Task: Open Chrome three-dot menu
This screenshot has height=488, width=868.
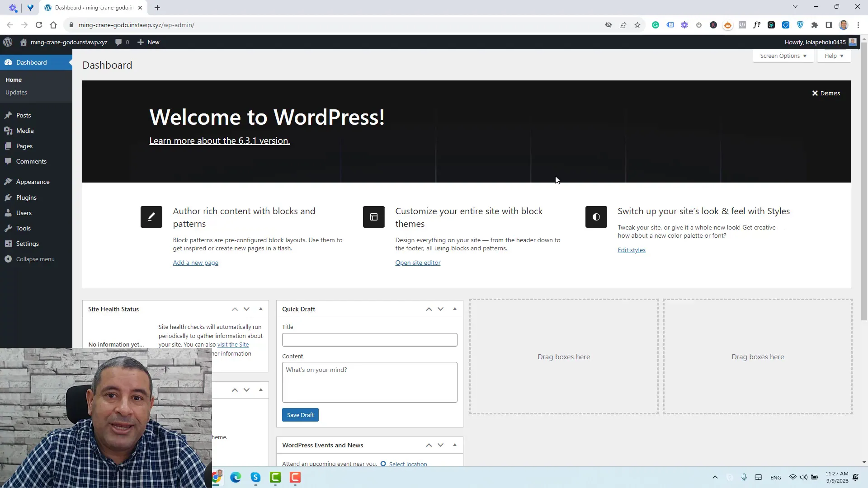Action: pos(858,25)
